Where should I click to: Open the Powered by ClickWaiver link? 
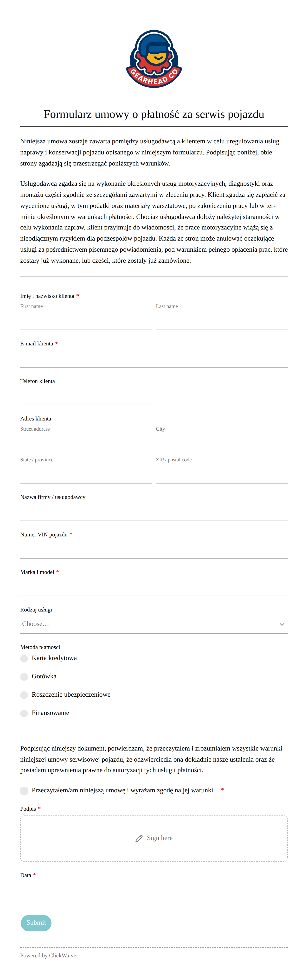[x=49, y=955]
